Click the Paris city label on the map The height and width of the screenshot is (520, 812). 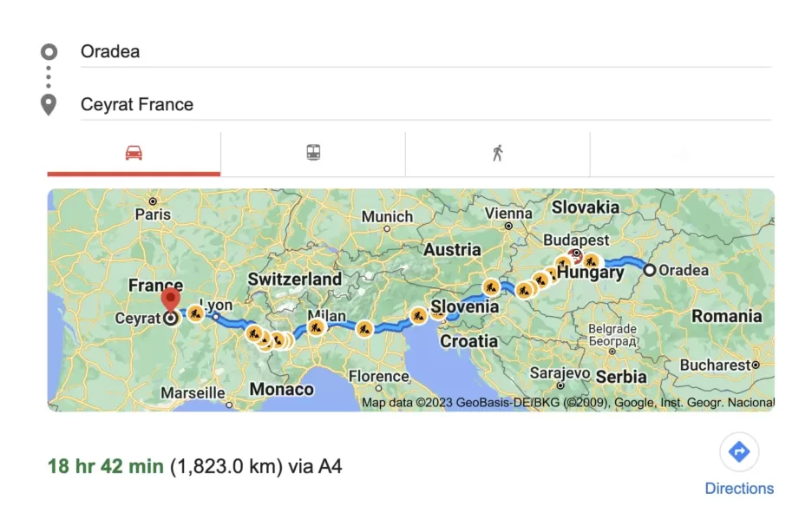point(153,214)
